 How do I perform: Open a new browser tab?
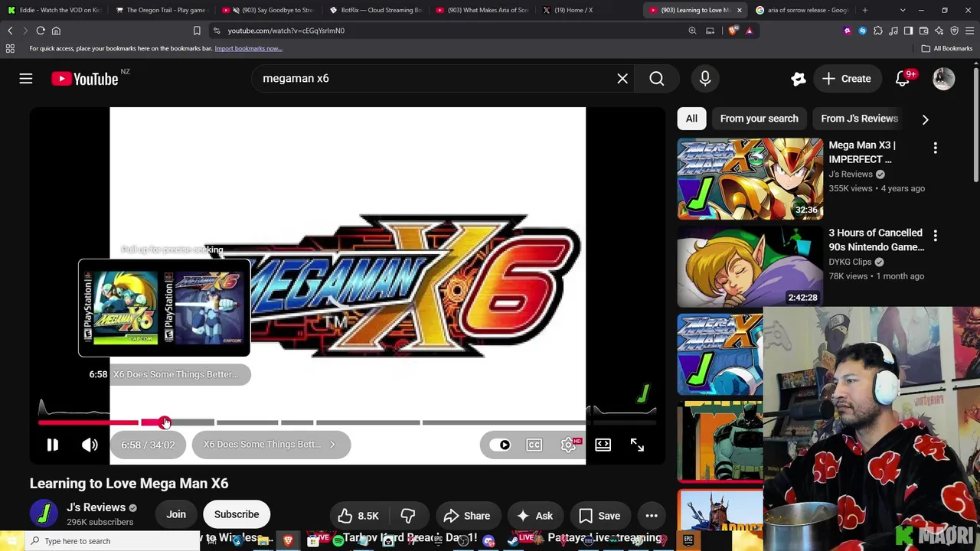(x=865, y=10)
